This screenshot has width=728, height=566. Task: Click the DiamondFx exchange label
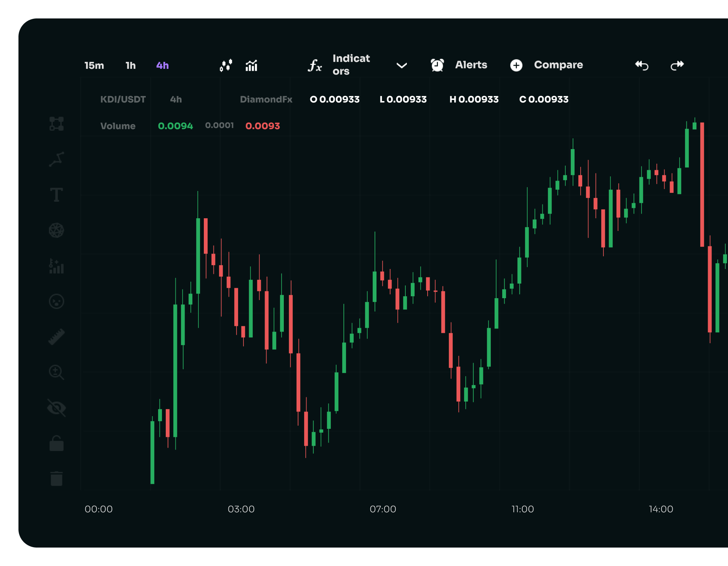pyautogui.click(x=266, y=100)
